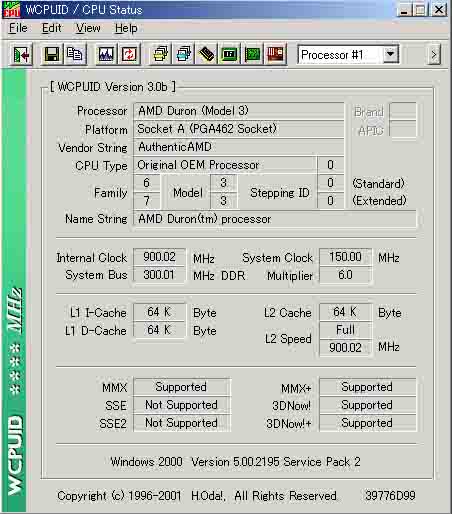Click the Processor field AMD Duron (Model 3)
Image resolution: width=452 pixels, height=514 pixels.
239,111
